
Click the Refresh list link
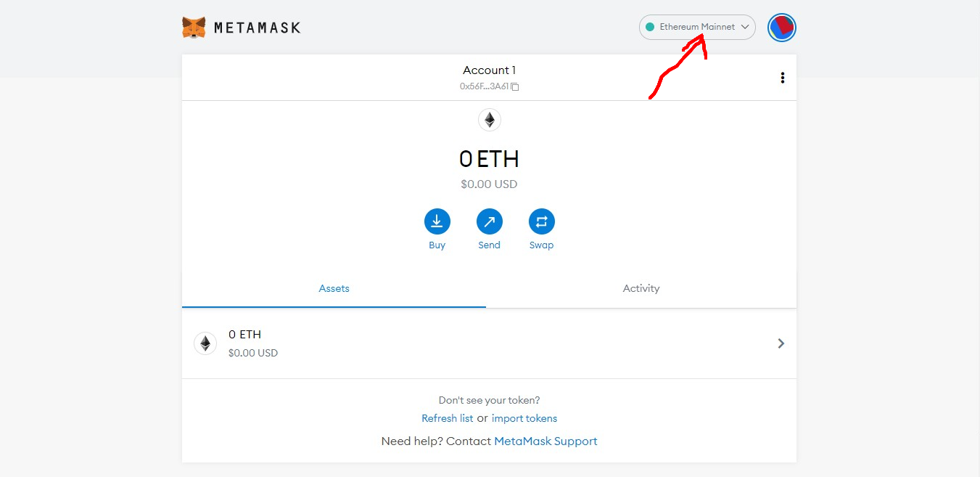[x=447, y=418]
